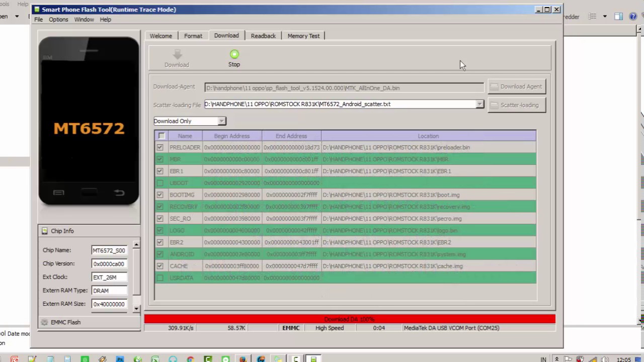Click the secro.img location cell
Screen dimensions: 644x362
point(429,219)
